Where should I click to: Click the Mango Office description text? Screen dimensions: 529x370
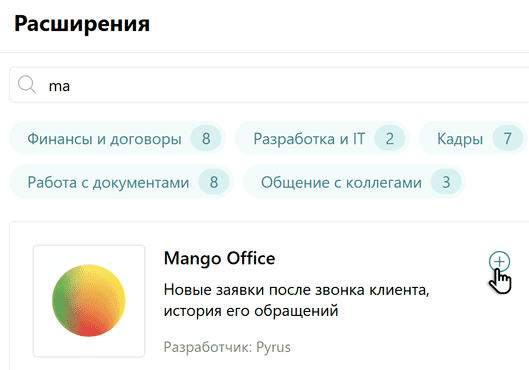pos(296,300)
